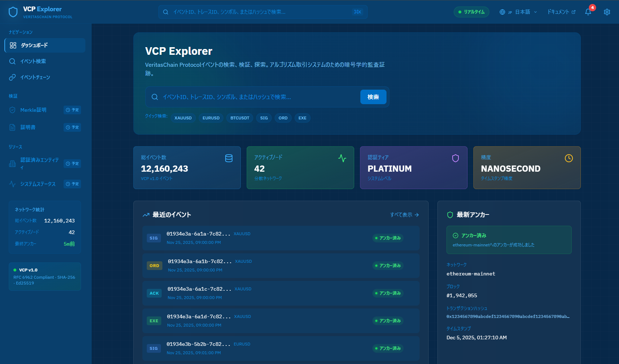The image size is (619, 364).
Task: Click the ACK badge of event 01934e3a-6a1c
Action: click(154, 293)
